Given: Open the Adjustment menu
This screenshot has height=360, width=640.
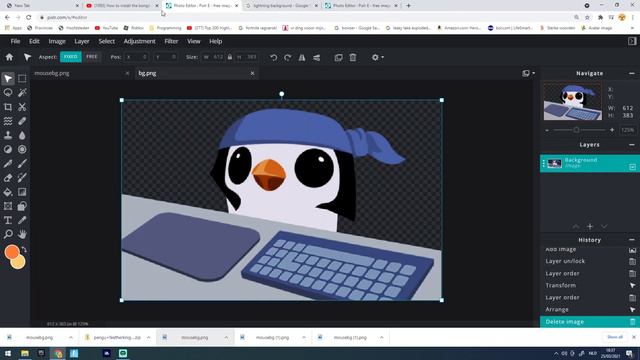Looking at the screenshot, I should 139,41.
